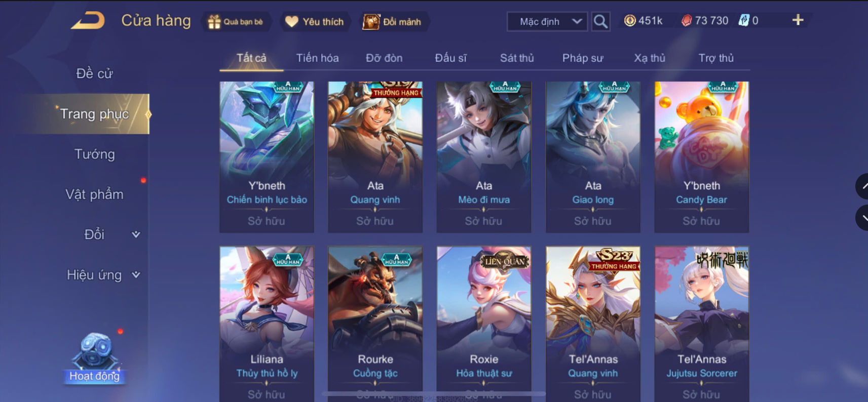Open Yêu thích heart favorites
The width and height of the screenshot is (868, 402).
click(x=315, y=22)
